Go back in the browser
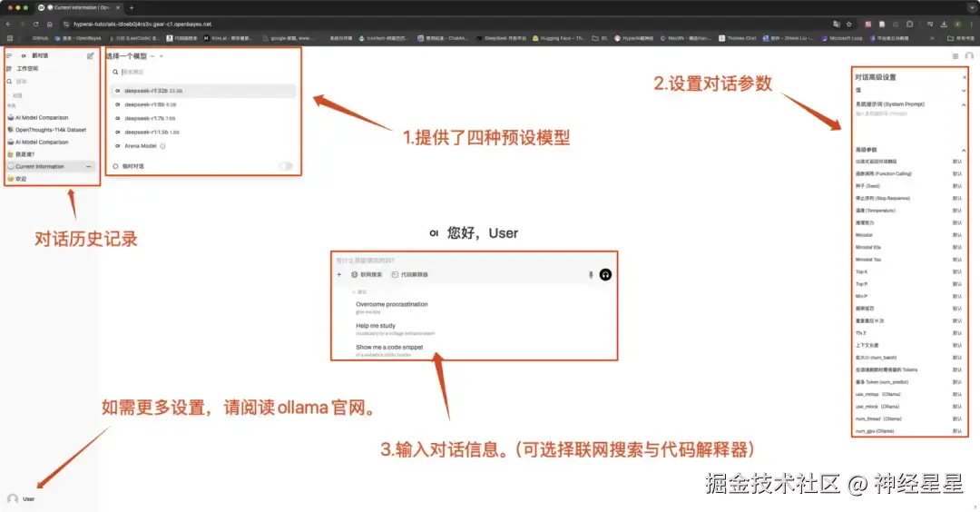980x512 pixels. (8, 24)
